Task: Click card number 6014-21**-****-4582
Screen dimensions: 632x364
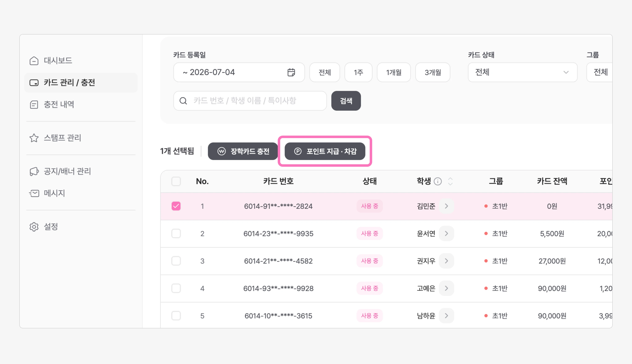Action: click(278, 261)
